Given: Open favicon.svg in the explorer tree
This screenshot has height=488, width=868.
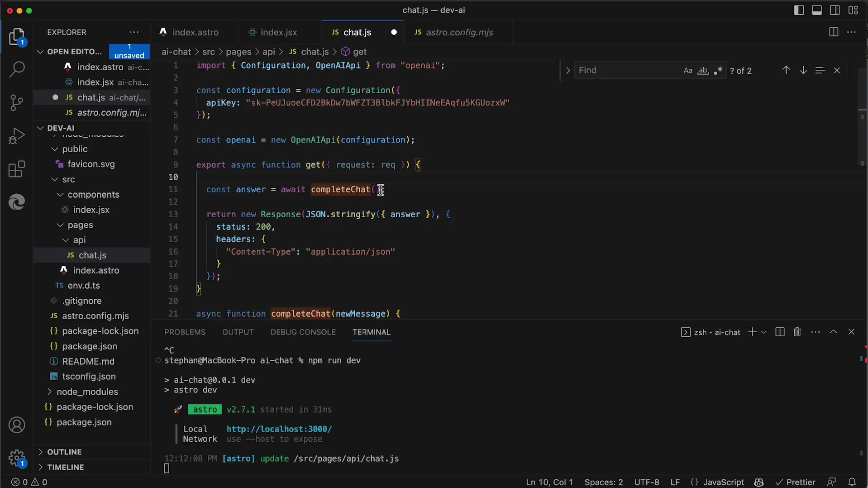Looking at the screenshot, I should pyautogui.click(x=91, y=164).
